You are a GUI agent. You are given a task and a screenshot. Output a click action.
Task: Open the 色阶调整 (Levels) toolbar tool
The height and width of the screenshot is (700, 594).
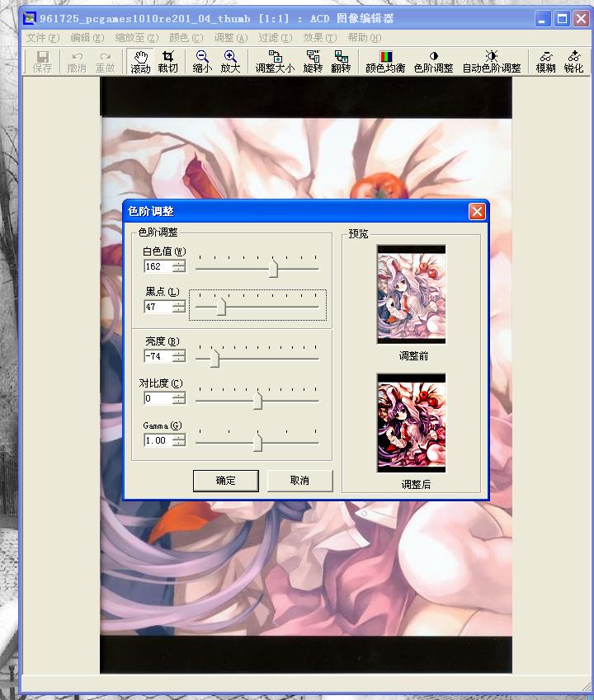click(x=433, y=62)
